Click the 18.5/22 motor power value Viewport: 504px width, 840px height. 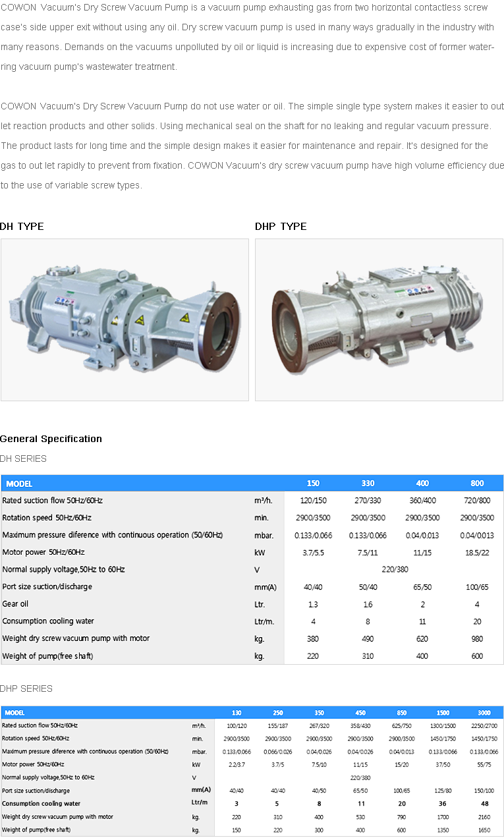point(477,553)
